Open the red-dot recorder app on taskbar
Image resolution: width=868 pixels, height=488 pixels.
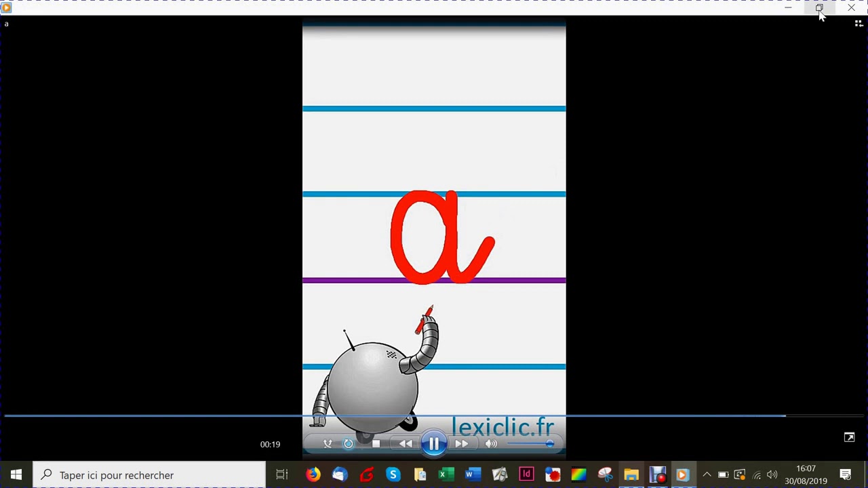553,475
